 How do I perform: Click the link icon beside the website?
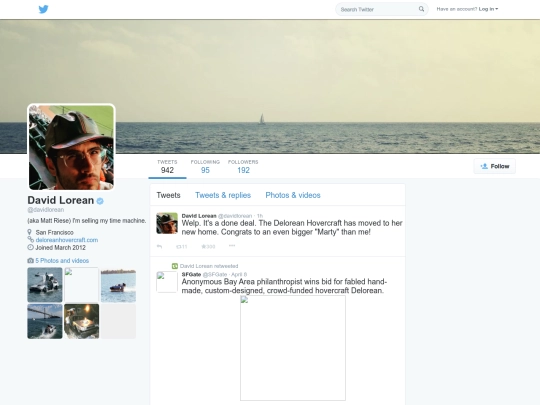(x=31, y=239)
